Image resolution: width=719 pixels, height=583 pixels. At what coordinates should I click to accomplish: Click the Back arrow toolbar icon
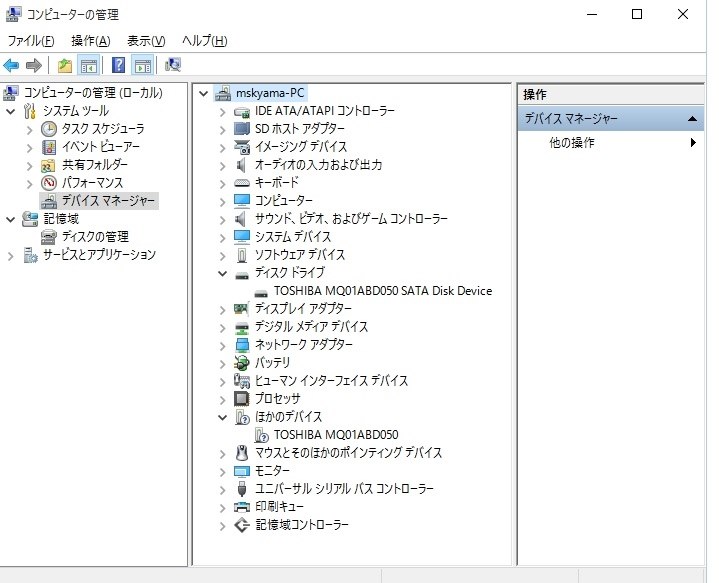click(11, 66)
